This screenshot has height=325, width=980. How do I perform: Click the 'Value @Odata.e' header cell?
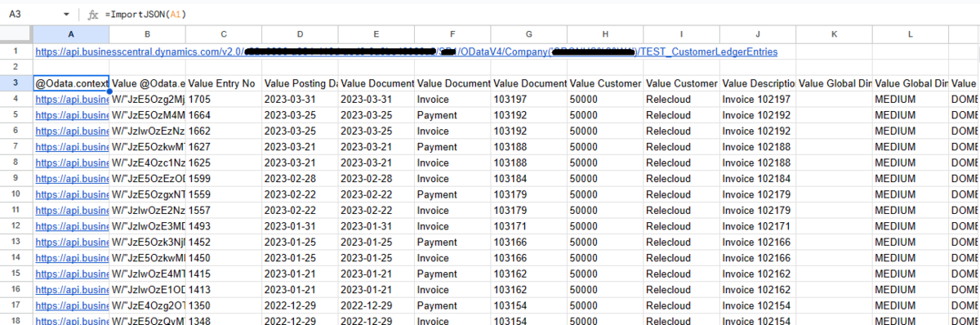147,83
